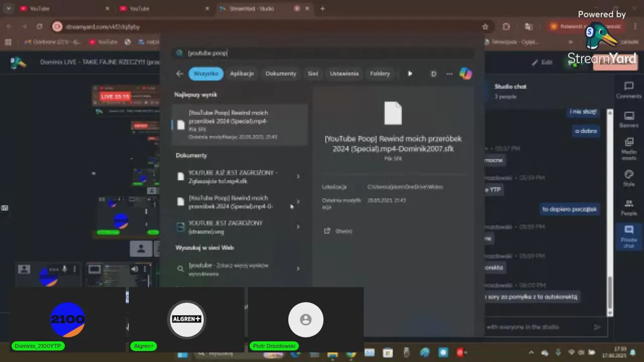Switch to the first YouTube browser tab
The height and width of the screenshot is (362, 644).
click(x=63, y=9)
